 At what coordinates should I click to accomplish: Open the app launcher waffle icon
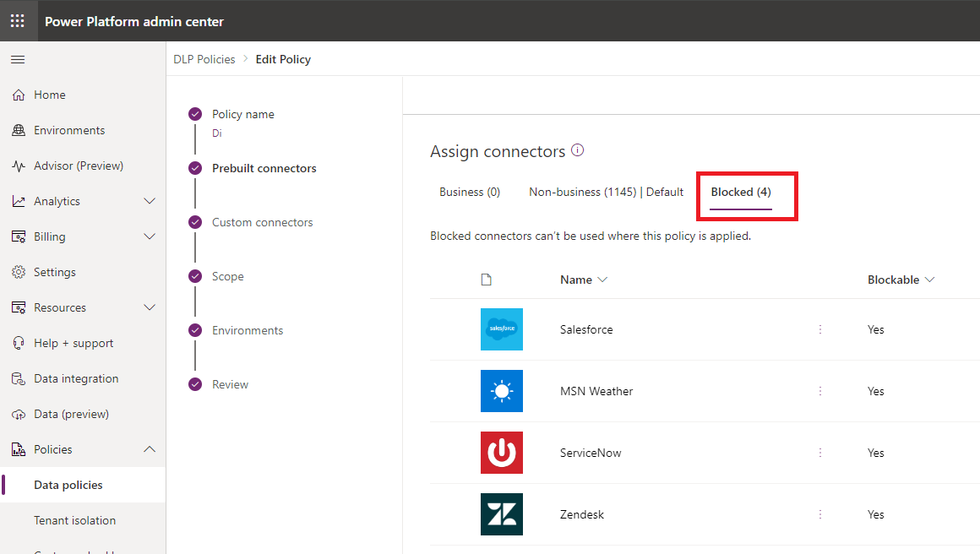[18, 20]
